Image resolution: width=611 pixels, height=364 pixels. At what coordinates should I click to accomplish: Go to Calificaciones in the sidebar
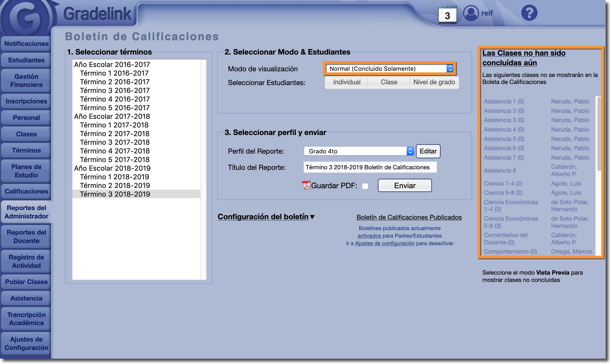(x=26, y=191)
